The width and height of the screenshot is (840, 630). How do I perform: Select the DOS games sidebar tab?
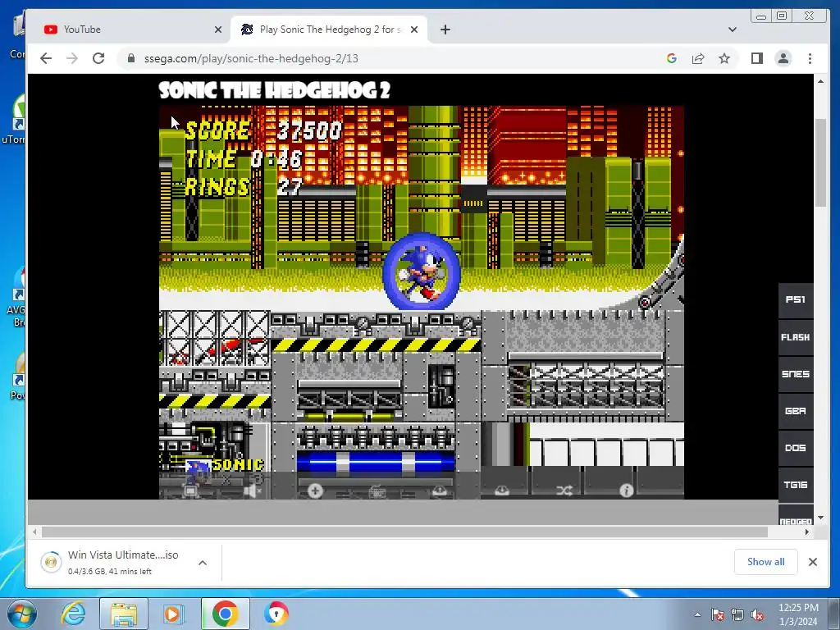tap(796, 448)
